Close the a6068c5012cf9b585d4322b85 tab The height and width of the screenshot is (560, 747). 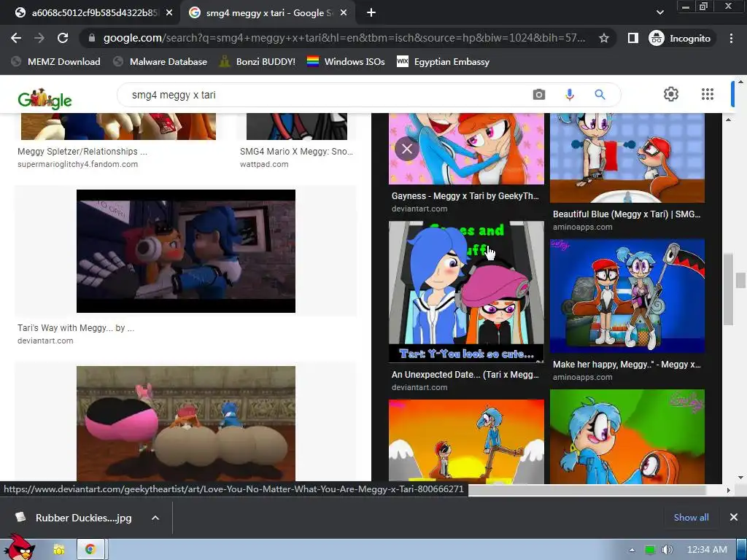pyautogui.click(x=169, y=13)
